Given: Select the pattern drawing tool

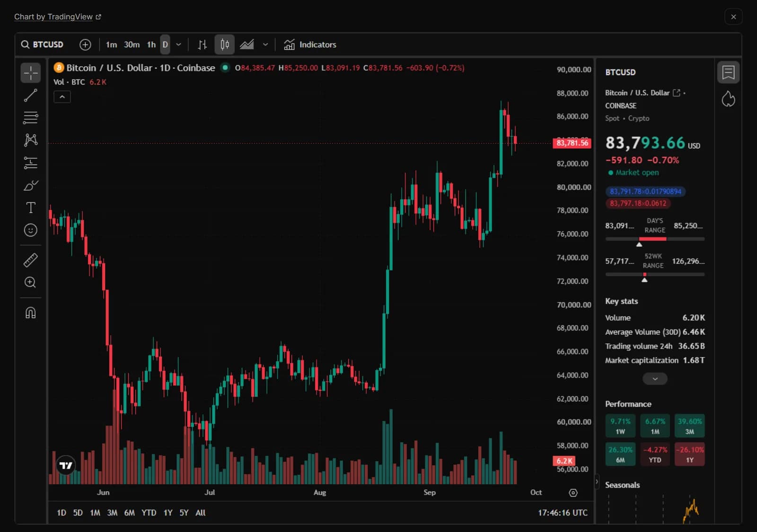Looking at the screenshot, I should coord(31,140).
